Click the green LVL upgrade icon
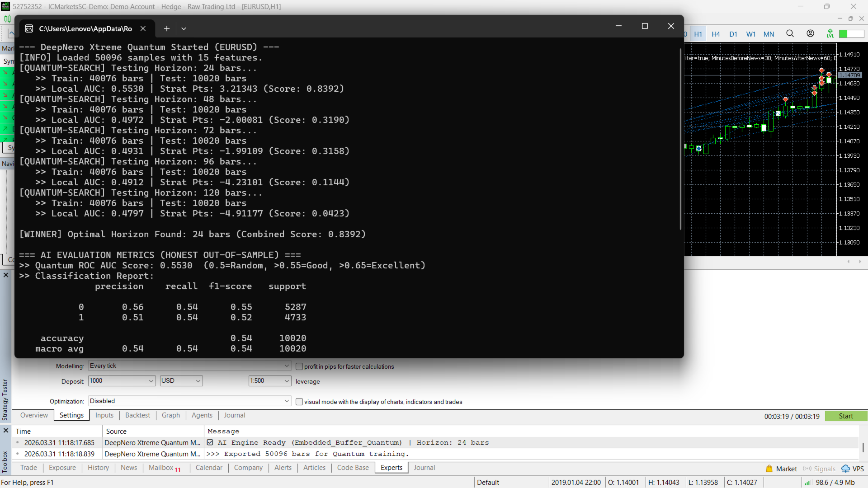Image resolution: width=868 pixels, height=488 pixels. tap(830, 33)
